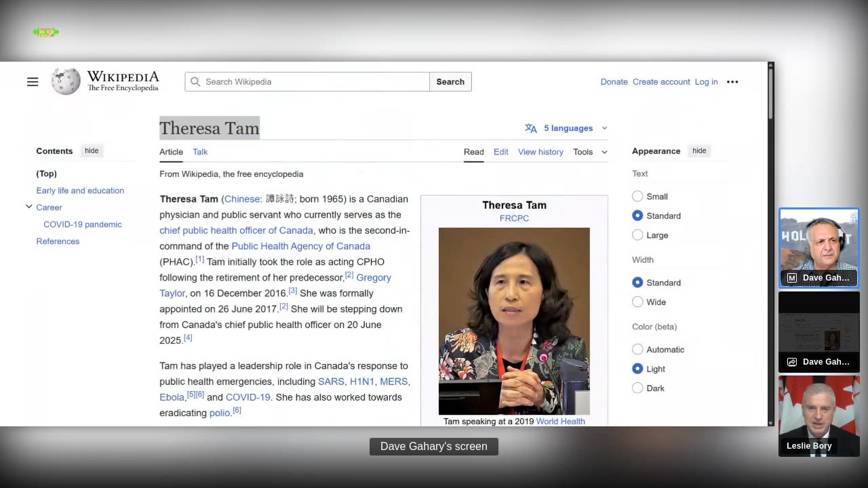Collapse the Career section in Contents
The width and height of the screenshot is (868, 488).
29,207
